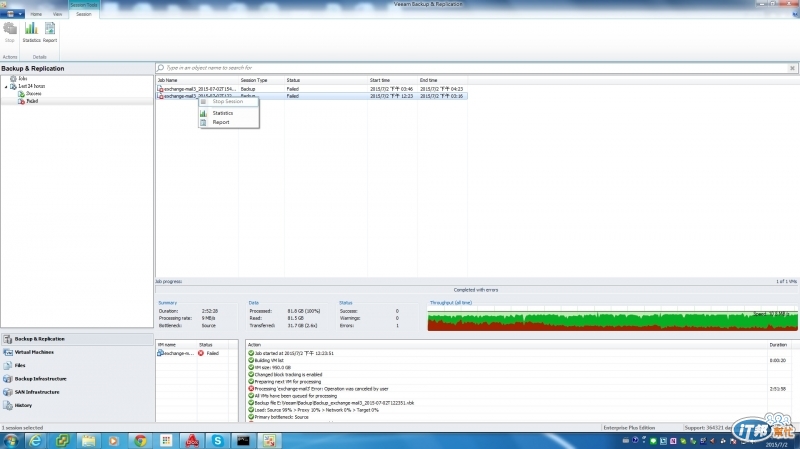Open Chrome from the taskbar

tap(140, 440)
